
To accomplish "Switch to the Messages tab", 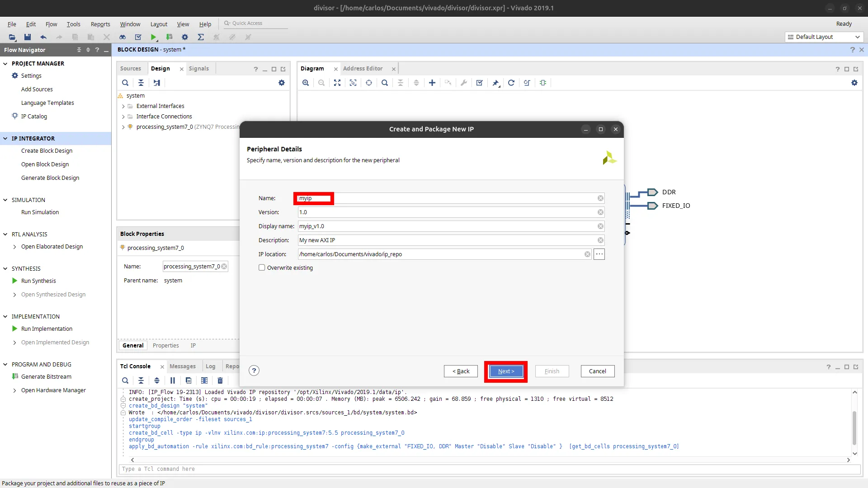I will [183, 366].
